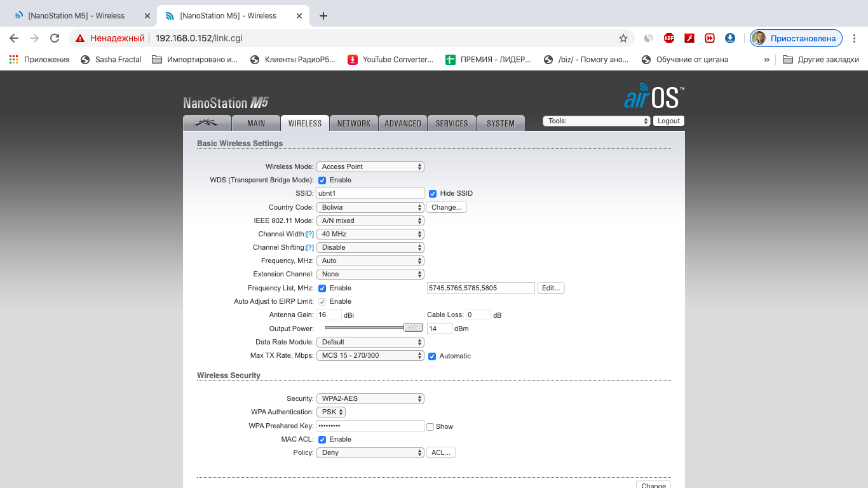This screenshot has width=868, height=488.
Task: Check Show for WPA Preshared Key
Action: [430, 427]
